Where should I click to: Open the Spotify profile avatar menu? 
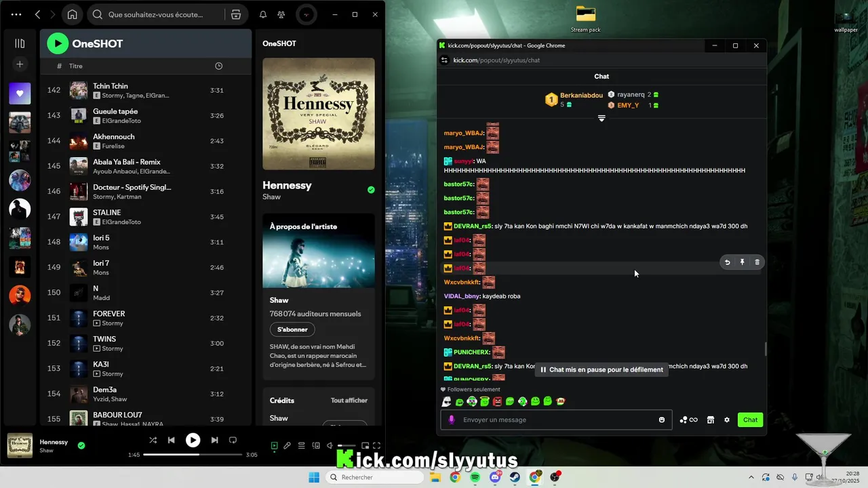307,14
